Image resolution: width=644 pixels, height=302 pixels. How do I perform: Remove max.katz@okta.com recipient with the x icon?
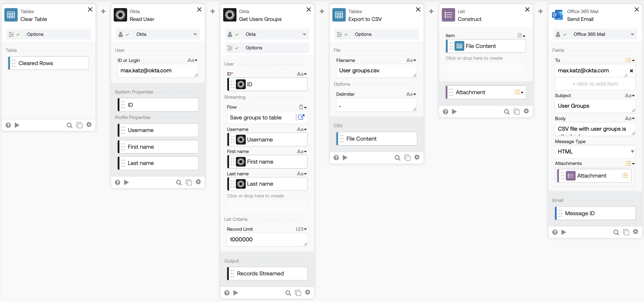click(x=631, y=71)
